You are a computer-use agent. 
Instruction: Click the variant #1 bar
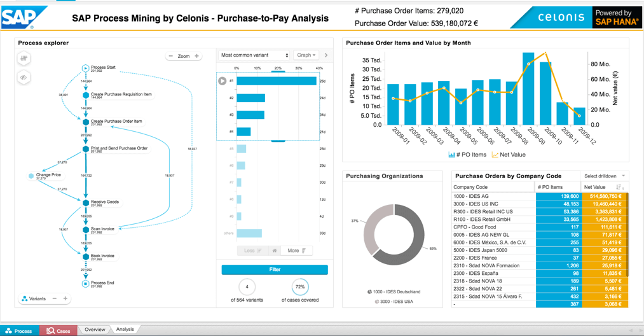point(277,81)
